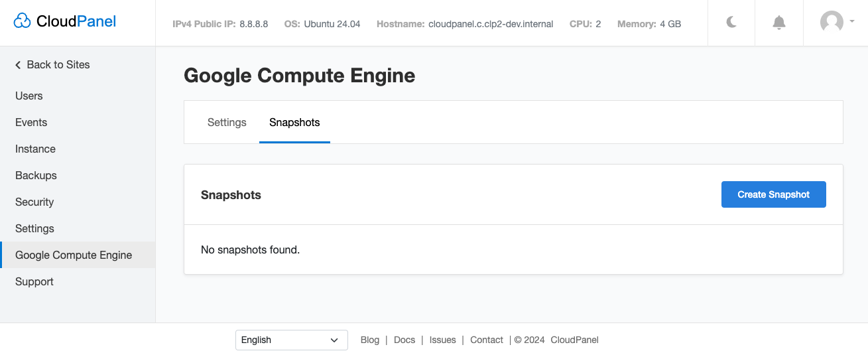Navigate to the Backups sidebar item
This screenshot has height=357, width=868.
tap(36, 176)
